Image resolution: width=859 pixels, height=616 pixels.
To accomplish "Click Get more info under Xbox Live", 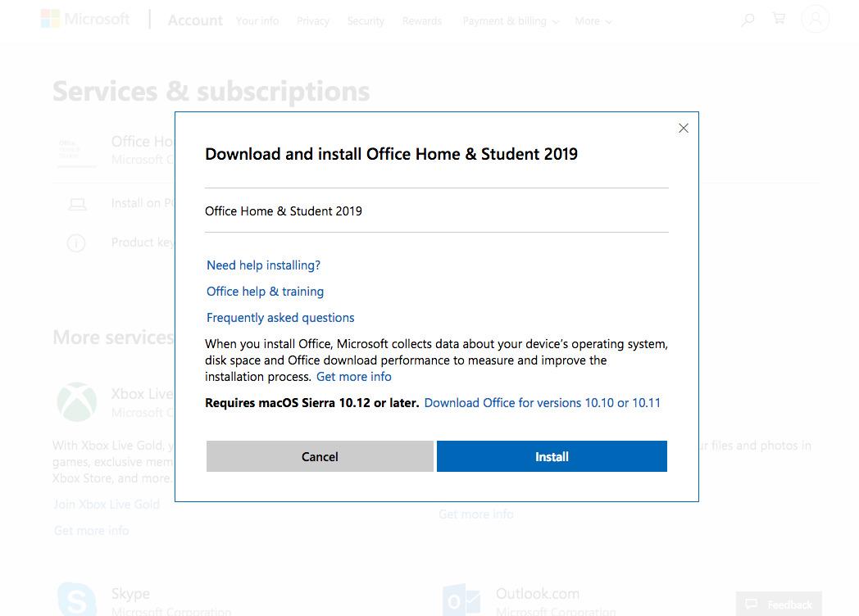I will click(92, 531).
